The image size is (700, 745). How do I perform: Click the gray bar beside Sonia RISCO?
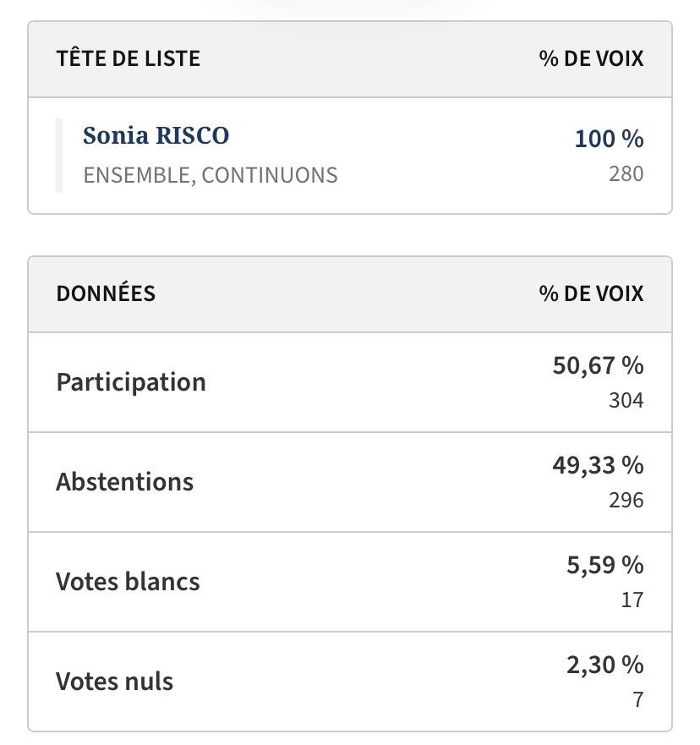pyautogui.click(x=59, y=156)
